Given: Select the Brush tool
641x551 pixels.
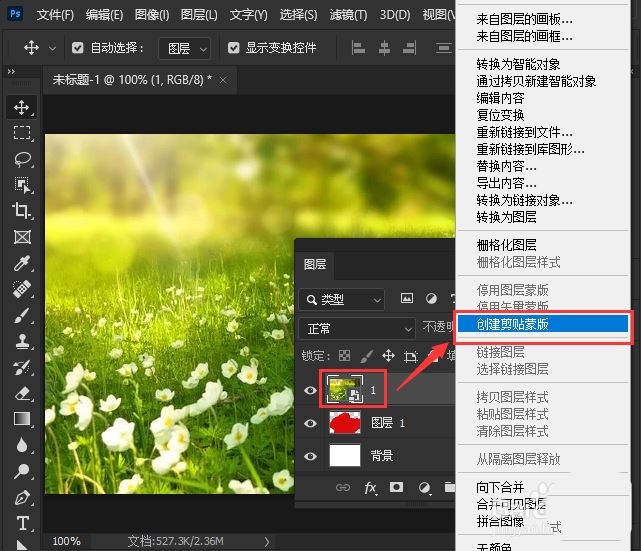Looking at the screenshot, I should (22, 315).
